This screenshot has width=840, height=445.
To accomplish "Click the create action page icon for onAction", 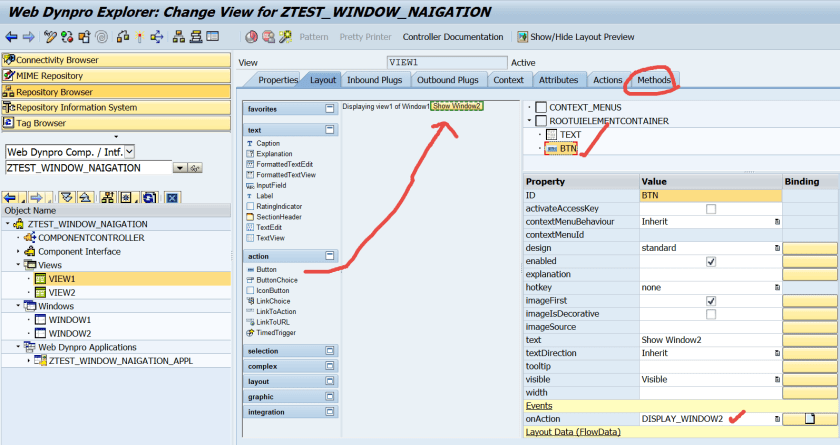I will (x=809, y=419).
